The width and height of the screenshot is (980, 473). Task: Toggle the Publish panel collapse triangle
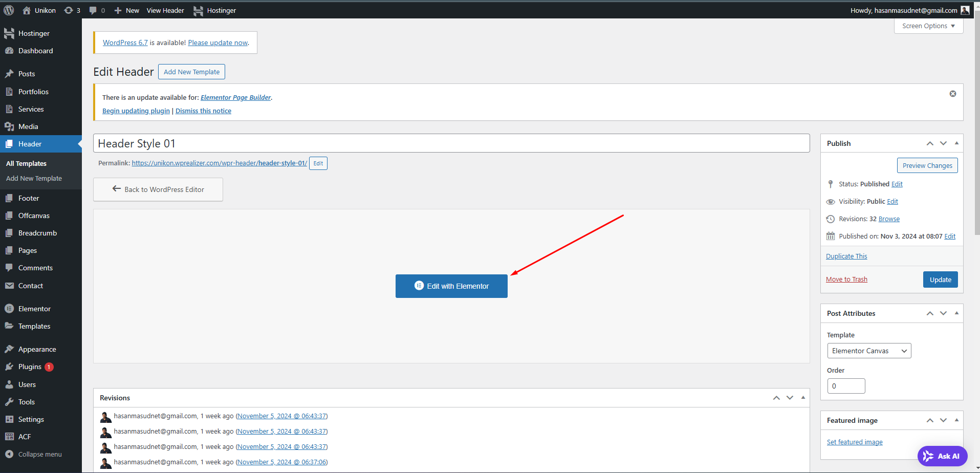tap(956, 143)
